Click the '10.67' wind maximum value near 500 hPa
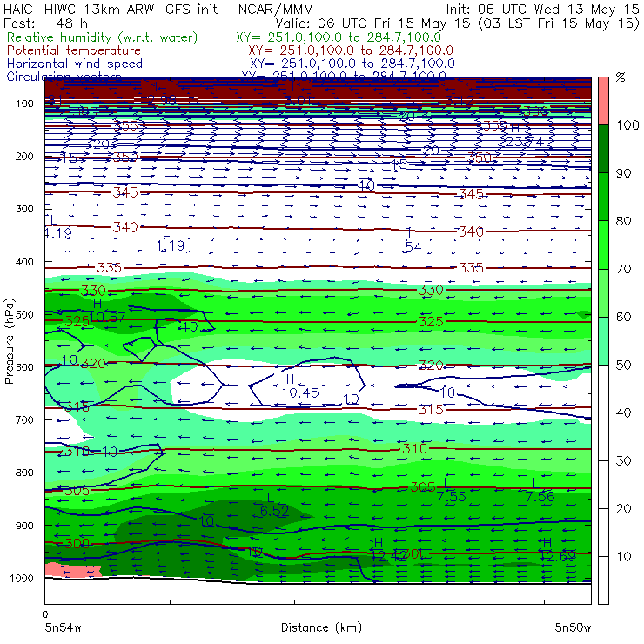The height and width of the screenshot is (644, 644). click(x=107, y=317)
